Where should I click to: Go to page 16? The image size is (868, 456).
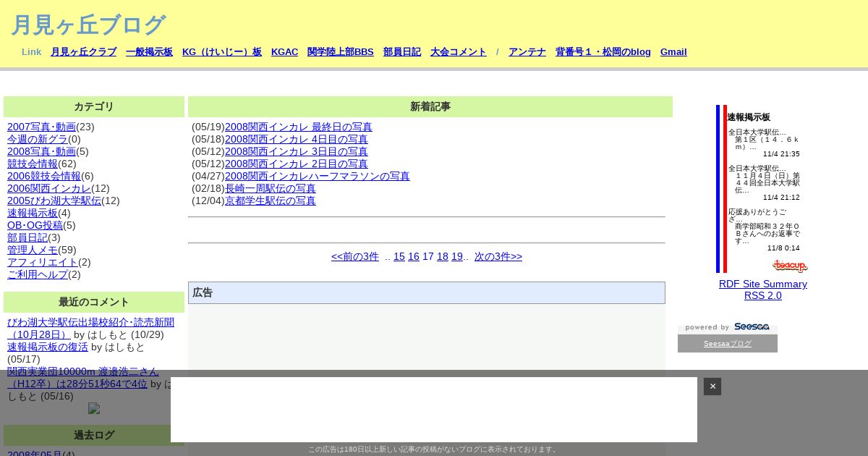click(x=414, y=256)
